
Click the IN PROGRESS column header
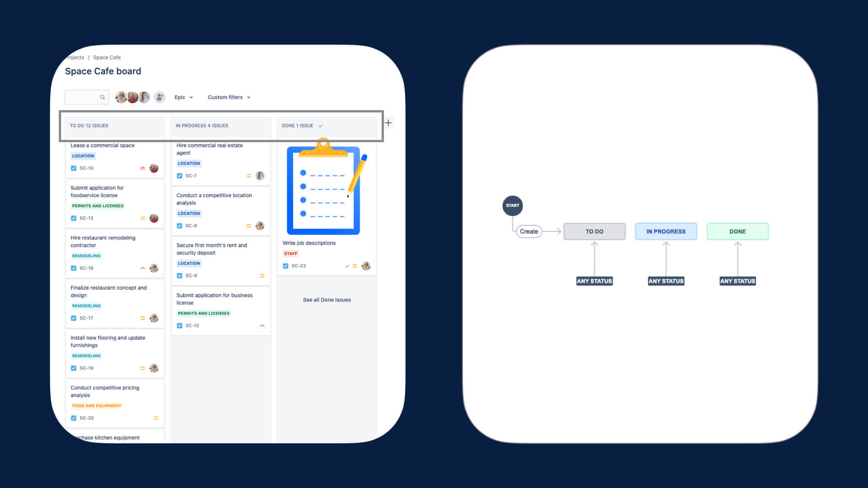pos(221,126)
